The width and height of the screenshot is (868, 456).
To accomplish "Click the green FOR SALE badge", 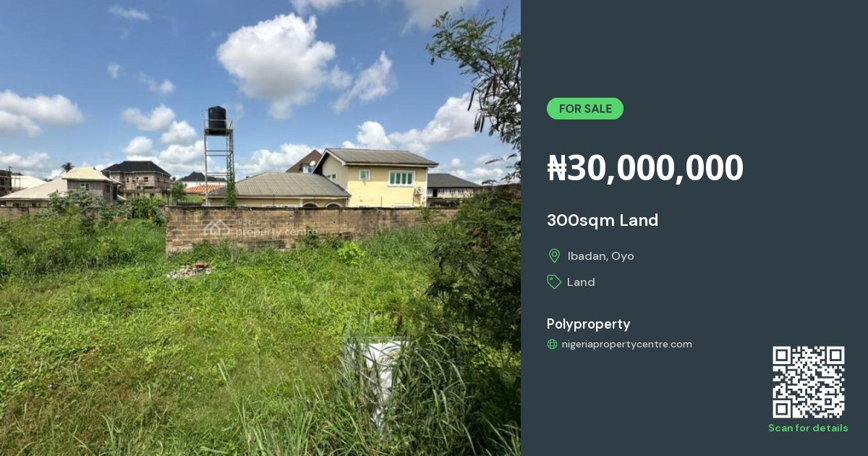I will point(585,109).
